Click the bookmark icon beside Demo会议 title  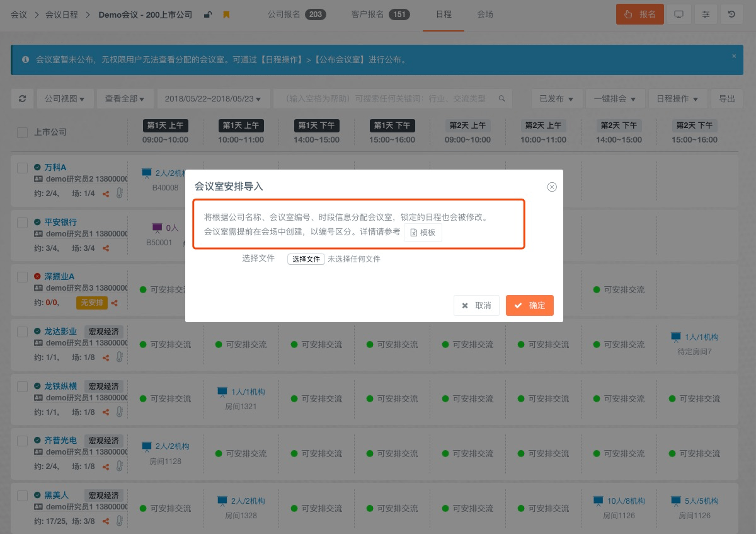pos(226,15)
